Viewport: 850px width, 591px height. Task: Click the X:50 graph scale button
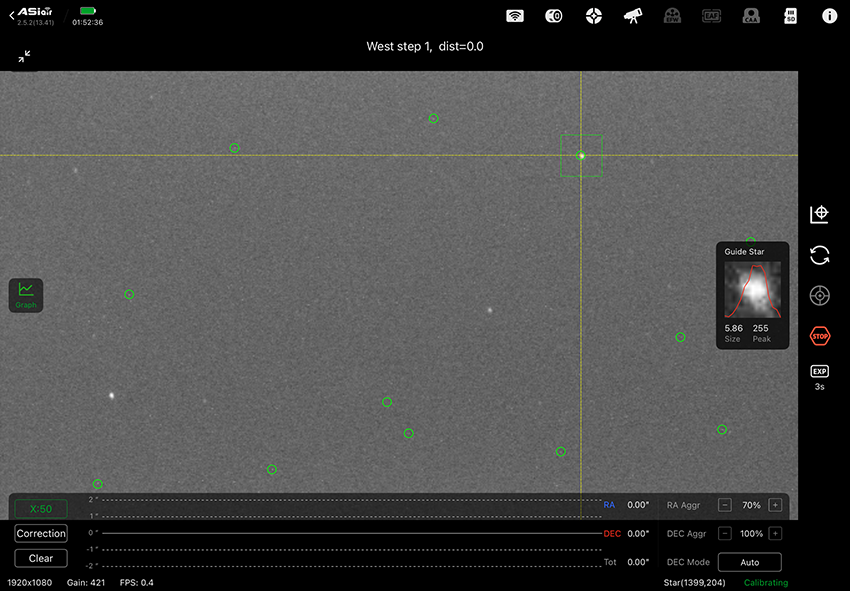tap(41, 509)
